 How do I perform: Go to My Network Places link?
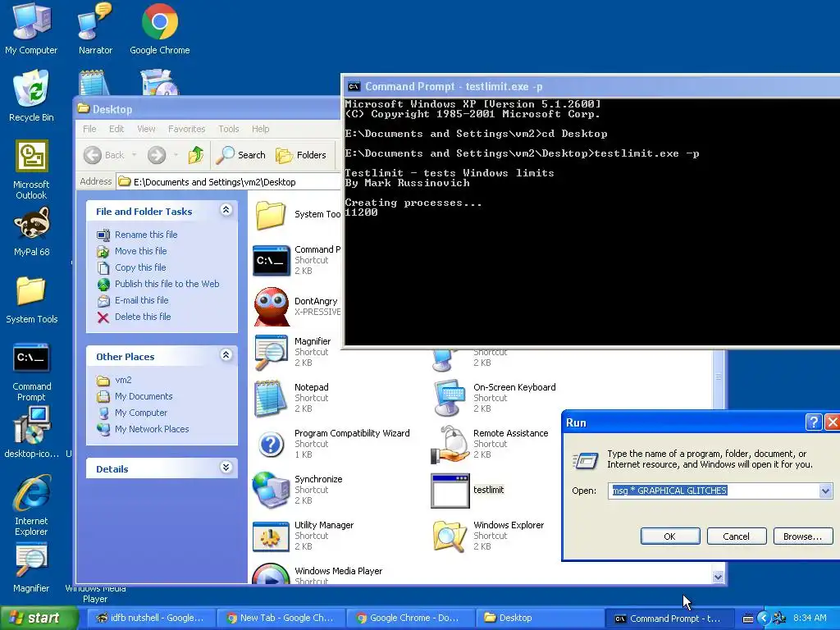(x=152, y=429)
